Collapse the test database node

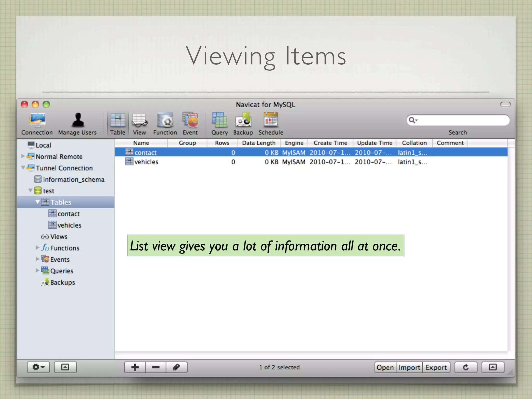point(30,190)
